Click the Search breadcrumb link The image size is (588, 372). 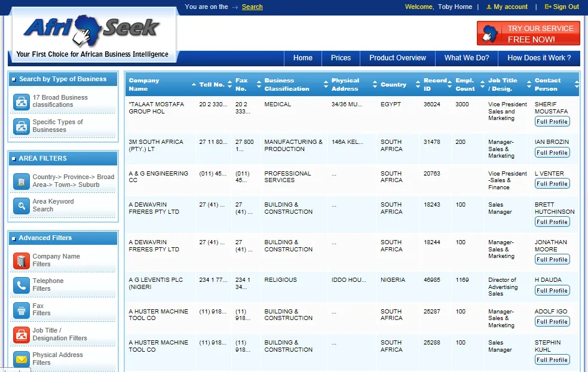coord(252,7)
